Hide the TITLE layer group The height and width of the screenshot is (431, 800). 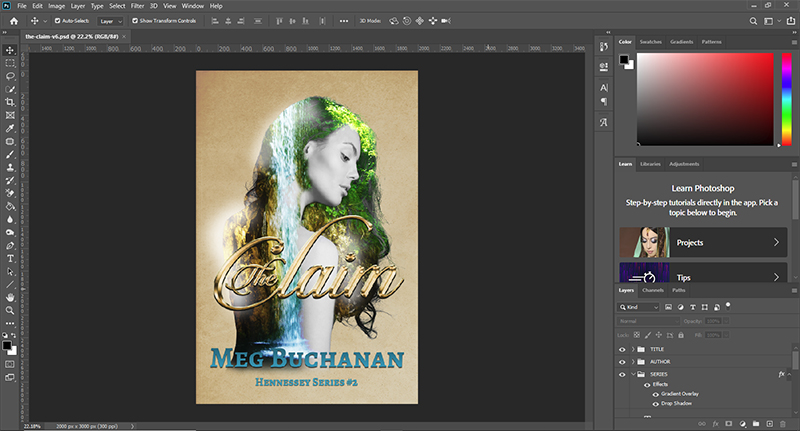(x=622, y=349)
